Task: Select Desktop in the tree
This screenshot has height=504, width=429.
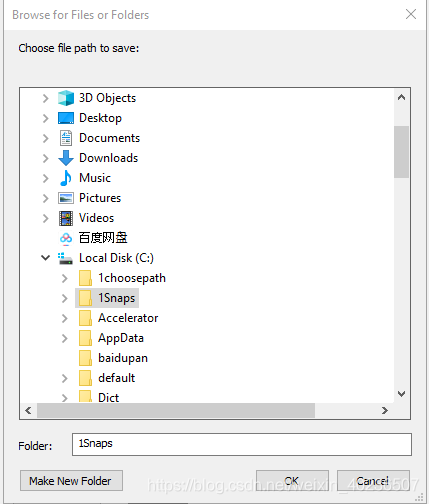Action: pyautogui.click(x=100, y=118)
